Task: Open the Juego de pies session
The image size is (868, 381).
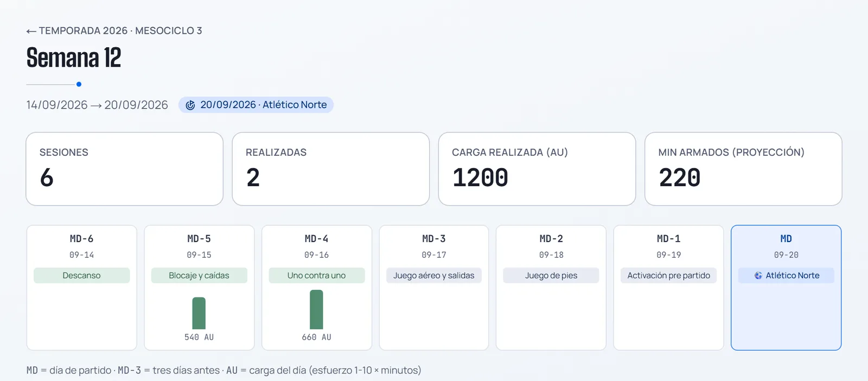Action: coord(551,275)
